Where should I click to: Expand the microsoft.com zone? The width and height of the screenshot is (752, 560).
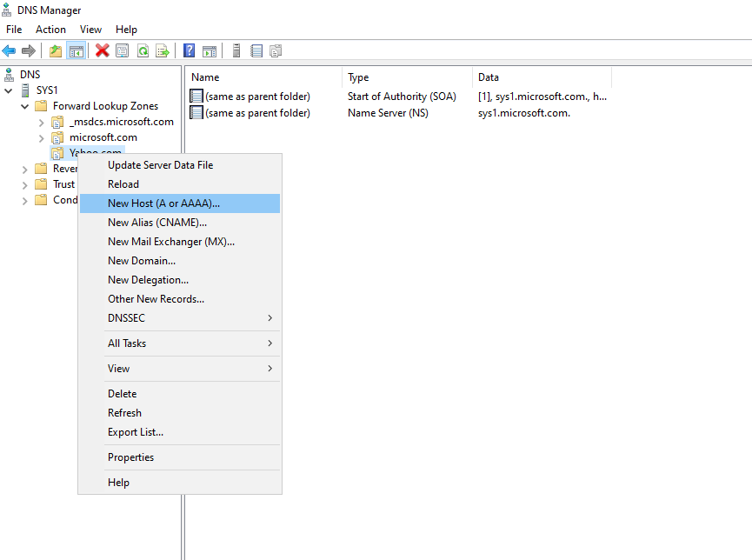click(x=41, y=138)
